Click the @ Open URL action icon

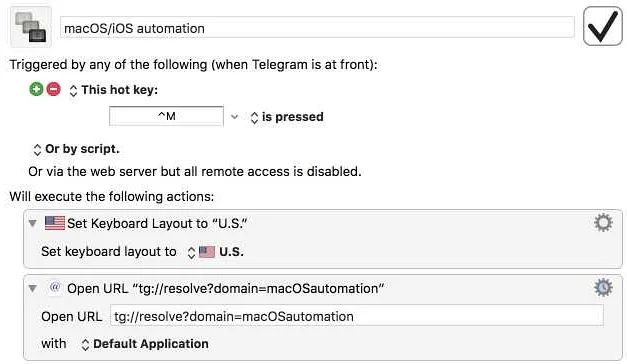tap(55, 288)
